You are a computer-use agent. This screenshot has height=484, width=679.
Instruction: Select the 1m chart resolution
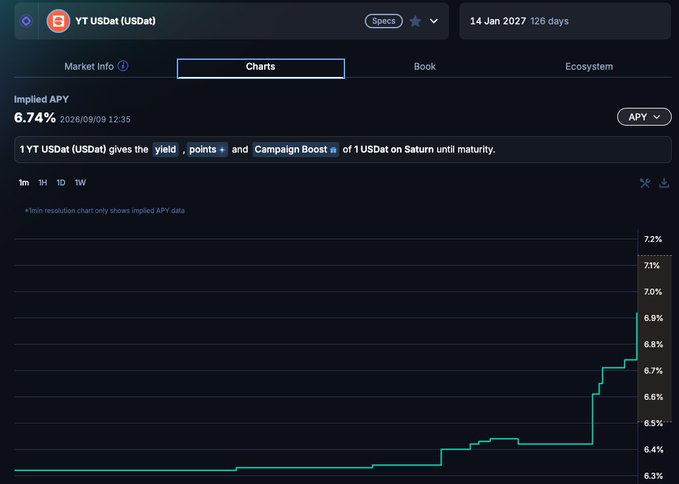click(24, 183)
